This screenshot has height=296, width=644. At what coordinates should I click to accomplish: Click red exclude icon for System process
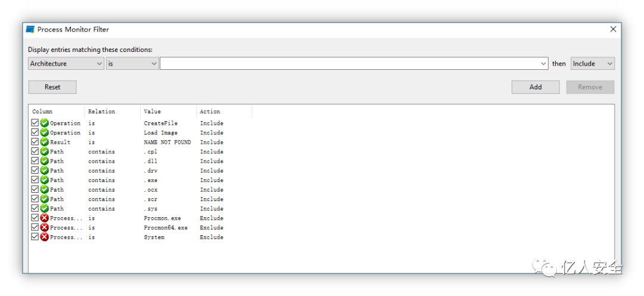(44, 237)
